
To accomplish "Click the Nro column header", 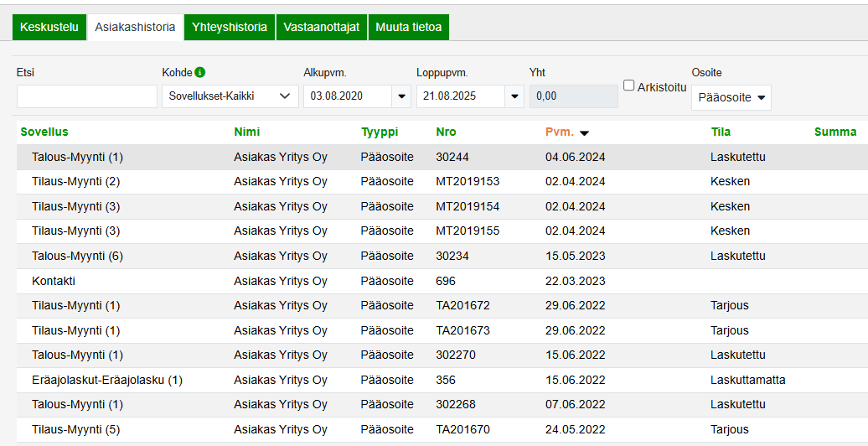I will (446, 132).
